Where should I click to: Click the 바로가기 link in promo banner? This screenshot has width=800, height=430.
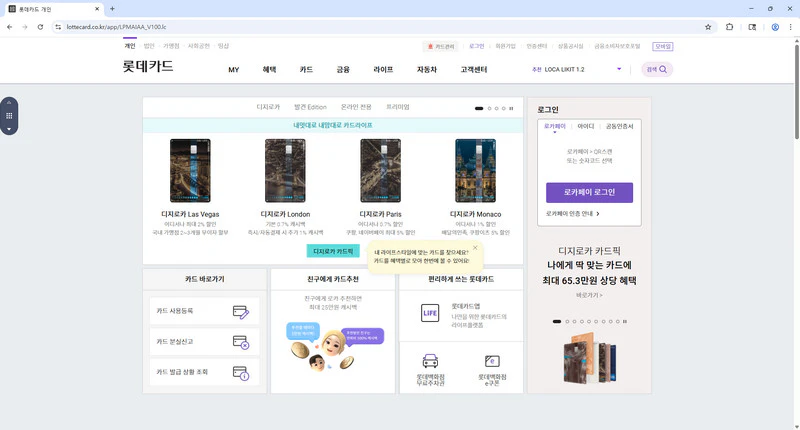589,295
